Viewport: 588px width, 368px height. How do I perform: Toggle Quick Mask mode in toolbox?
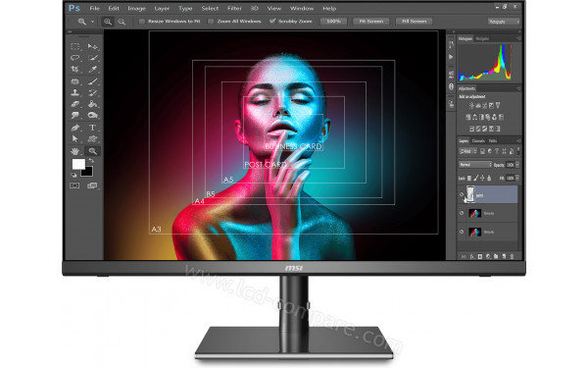coord(74,185)
